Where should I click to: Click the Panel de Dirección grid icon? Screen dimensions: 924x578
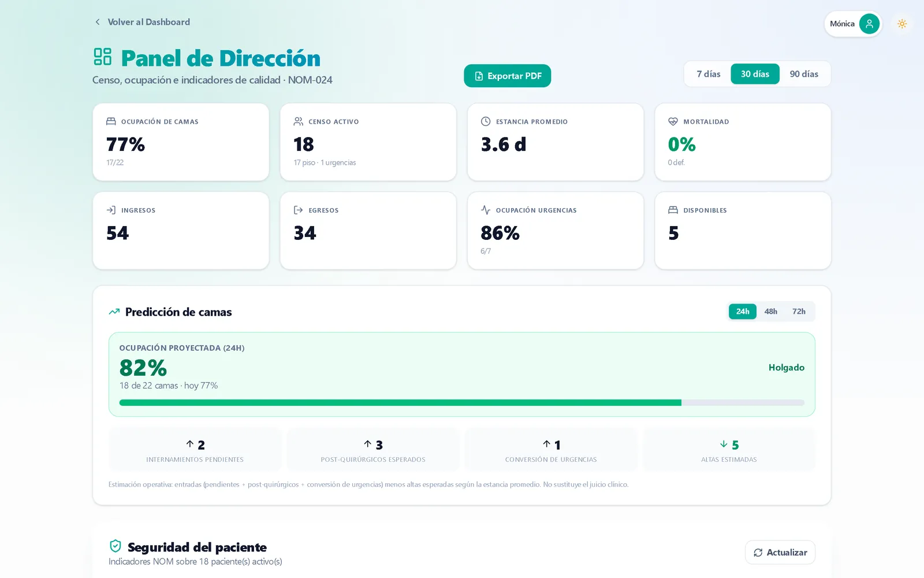coord(103,57)
